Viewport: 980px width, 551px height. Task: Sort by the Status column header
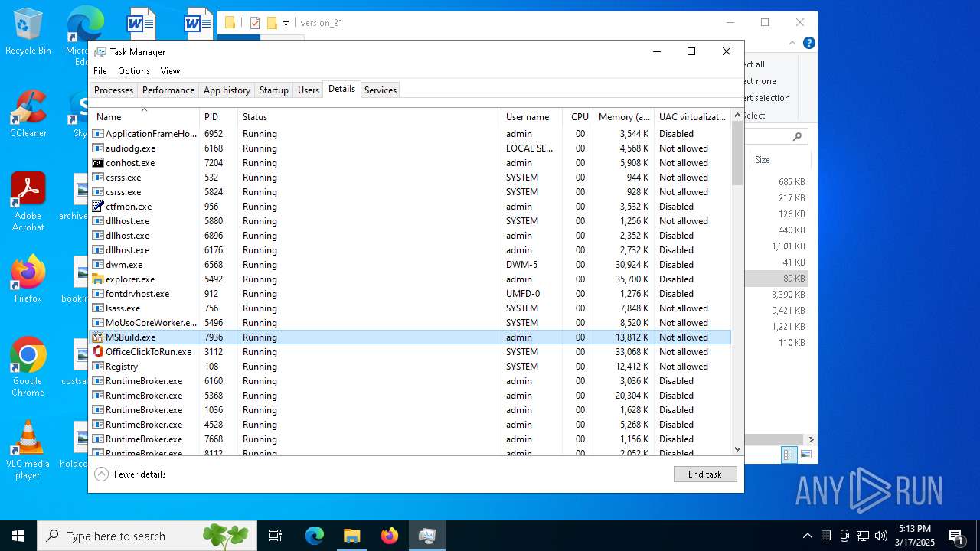[369, 117]
